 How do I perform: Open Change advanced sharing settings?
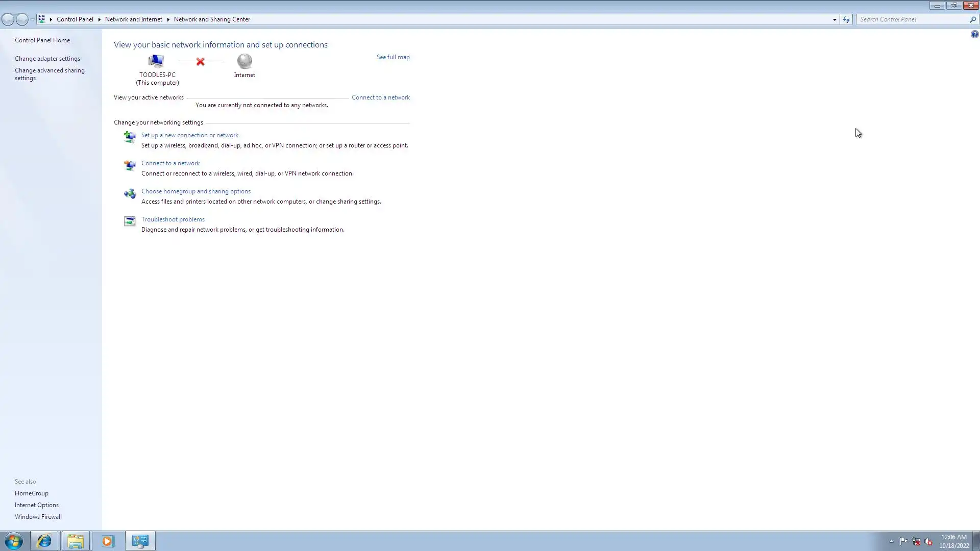(x=50, y=74)
